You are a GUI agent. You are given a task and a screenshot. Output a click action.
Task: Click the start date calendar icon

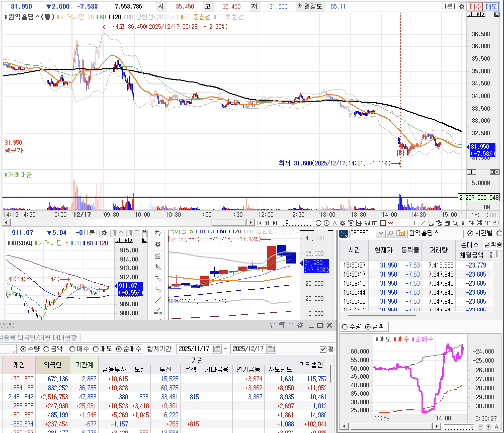click(x=217, y=349)
